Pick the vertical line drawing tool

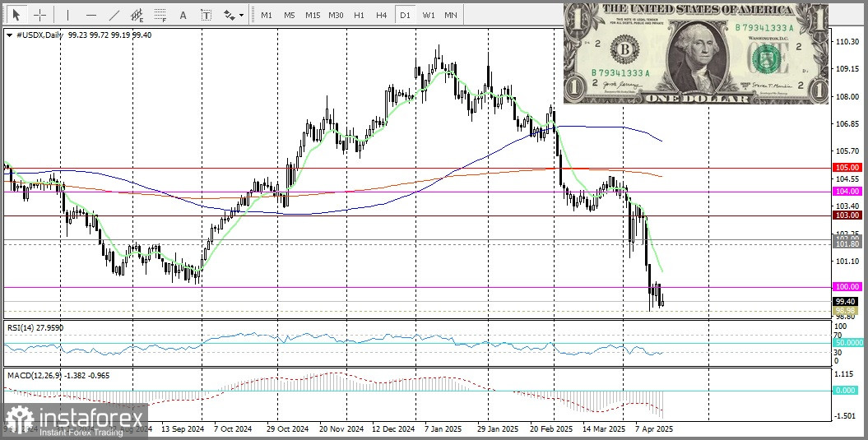67,15
